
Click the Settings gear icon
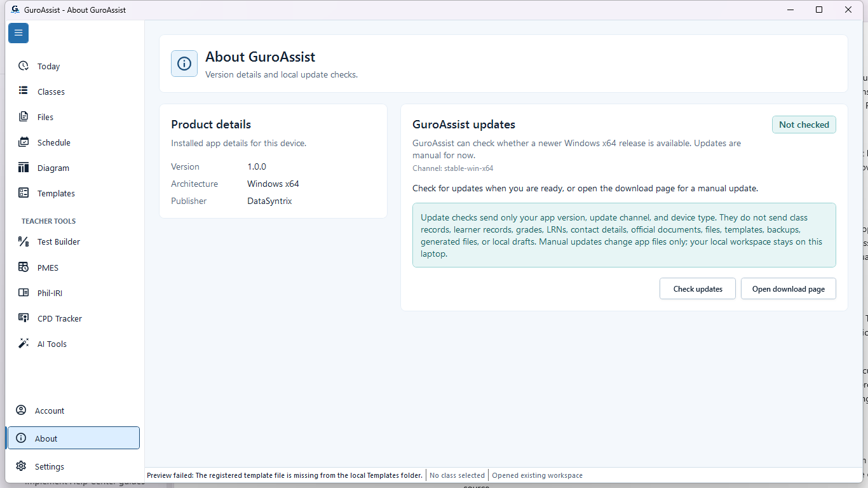tap(21, 466)
